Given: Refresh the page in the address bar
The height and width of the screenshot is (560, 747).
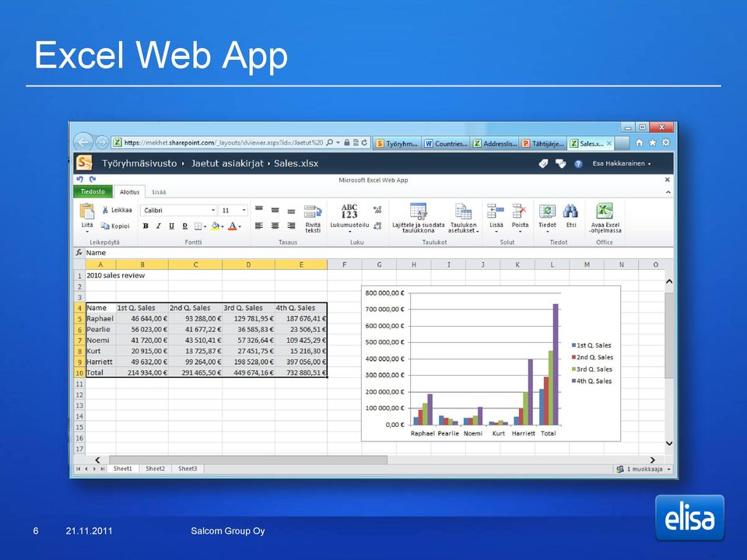Looking at the screenshot, I should click(x=364, y=142).
